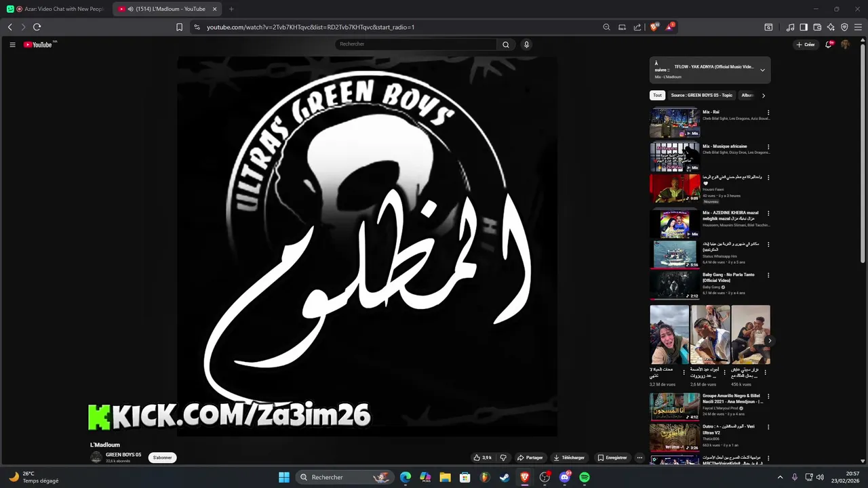The width and height of the screenshot is (868, 488).
Task: Open options for Mix - Musique africaine
Action: click(x=768, y=147)
